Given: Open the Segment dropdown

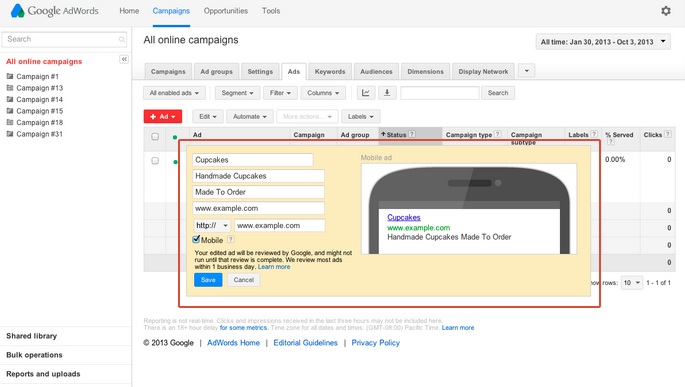Looking at the screenshot, I should coord(237,93).
